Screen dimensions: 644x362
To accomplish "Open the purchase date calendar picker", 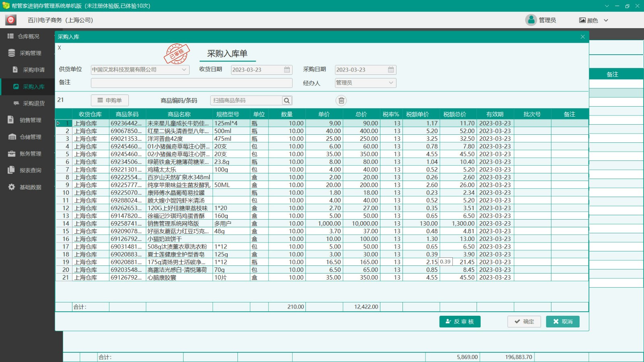I will coord(391,70).
